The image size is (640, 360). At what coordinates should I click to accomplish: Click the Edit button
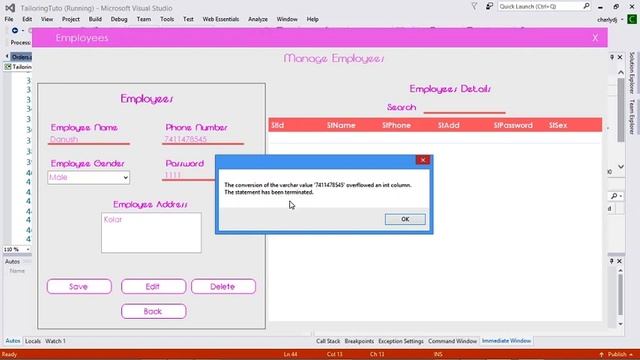click(x=153, y=287)
